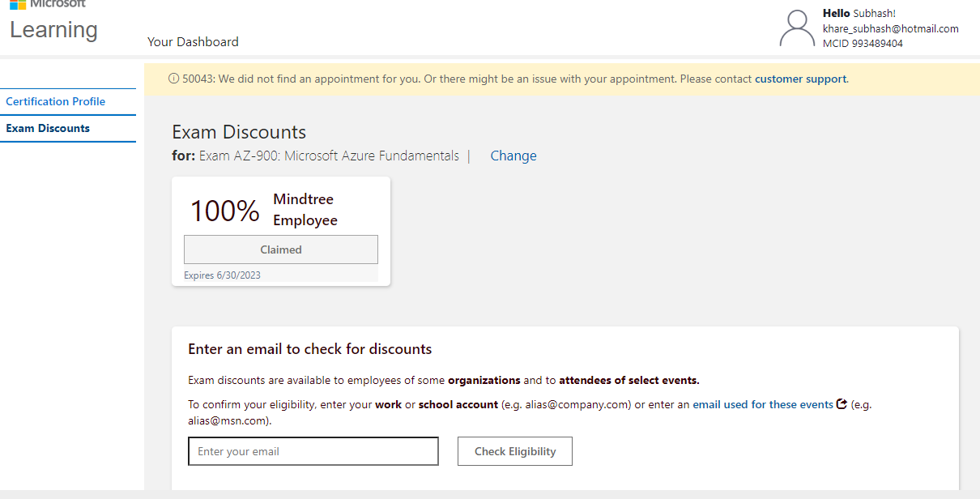980x499 pixels.
Task: Click the MCID 993489404 text
Action: 863,44
